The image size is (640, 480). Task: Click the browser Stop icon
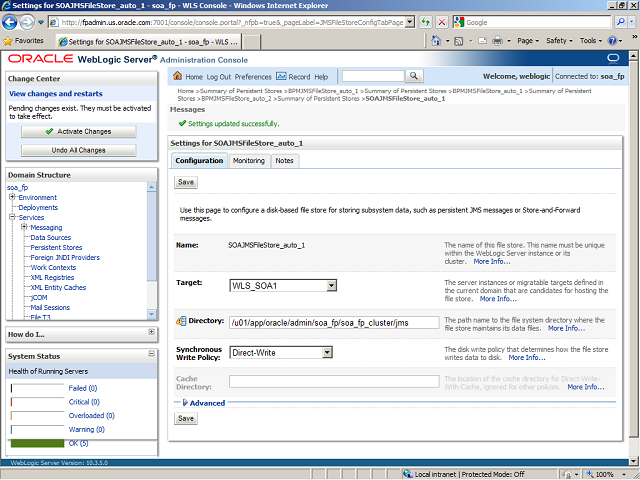pyautogui.click(x=441, y=22)
